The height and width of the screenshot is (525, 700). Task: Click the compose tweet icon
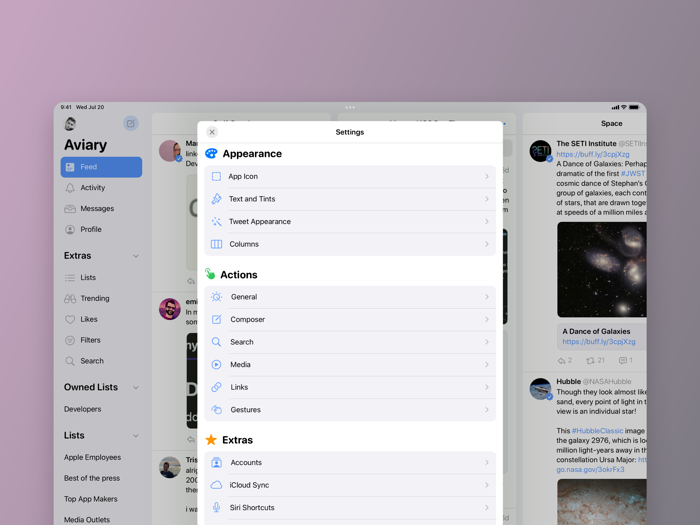click(131, 124)
